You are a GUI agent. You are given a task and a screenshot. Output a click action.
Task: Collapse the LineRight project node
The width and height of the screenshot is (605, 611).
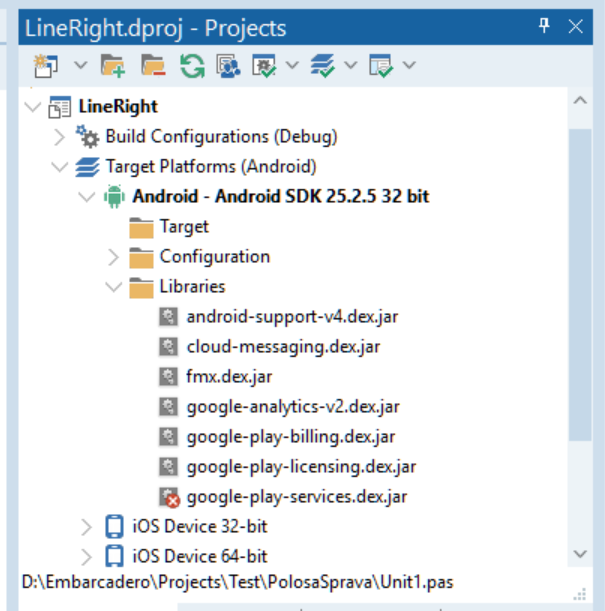[33, 107]
